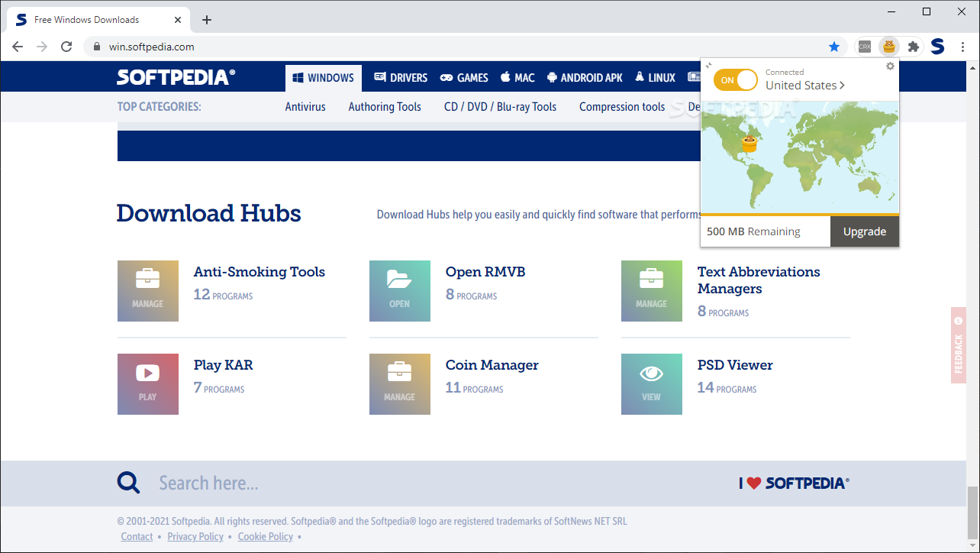
Task: Open the Contact footer link
Action: [137, 537]
